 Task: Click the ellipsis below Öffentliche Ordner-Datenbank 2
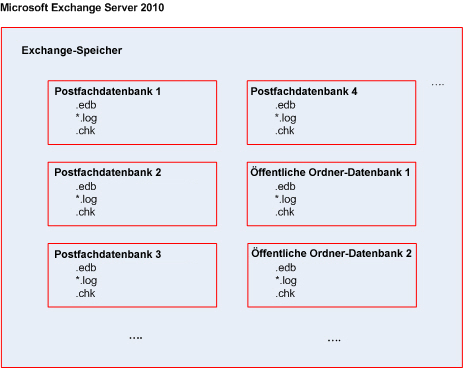[334, 340]
